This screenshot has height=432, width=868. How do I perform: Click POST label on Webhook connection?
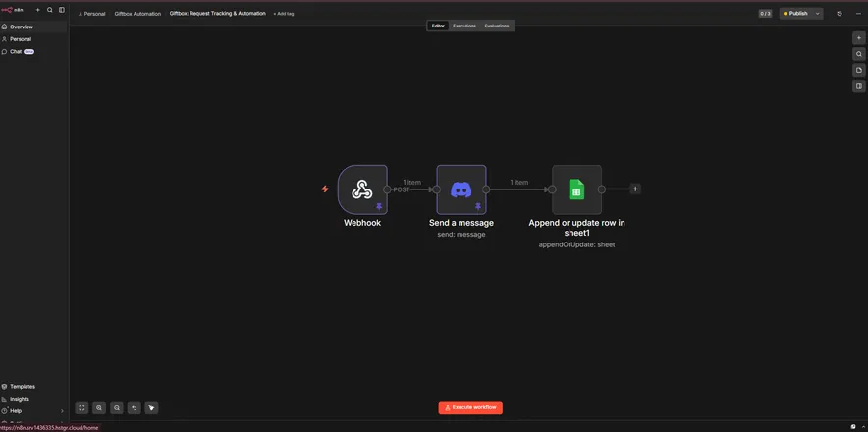pos(402,189)
